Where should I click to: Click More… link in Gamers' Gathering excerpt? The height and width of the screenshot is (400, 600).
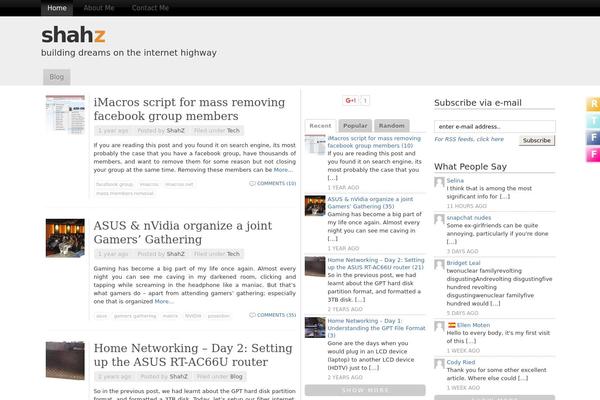click(164, 301)
